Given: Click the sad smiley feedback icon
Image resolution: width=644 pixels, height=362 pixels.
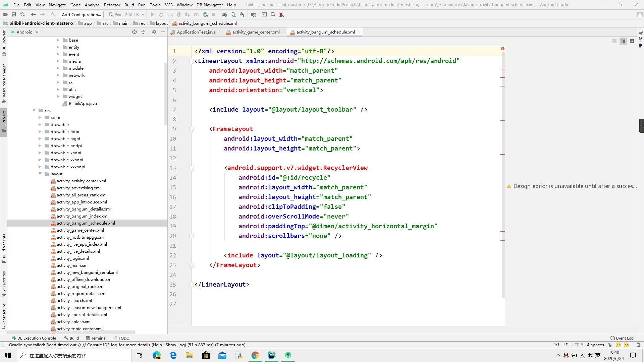Looking at the screenshot, I should click(626, 345).
